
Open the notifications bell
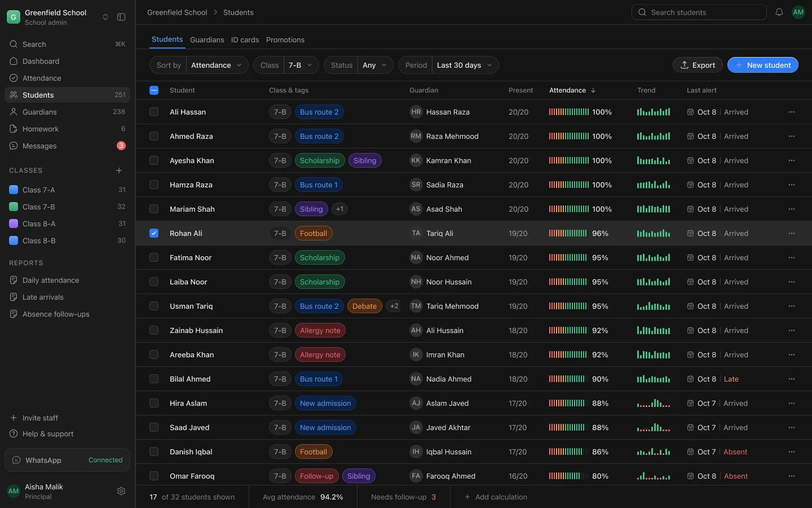pos(779,12)
